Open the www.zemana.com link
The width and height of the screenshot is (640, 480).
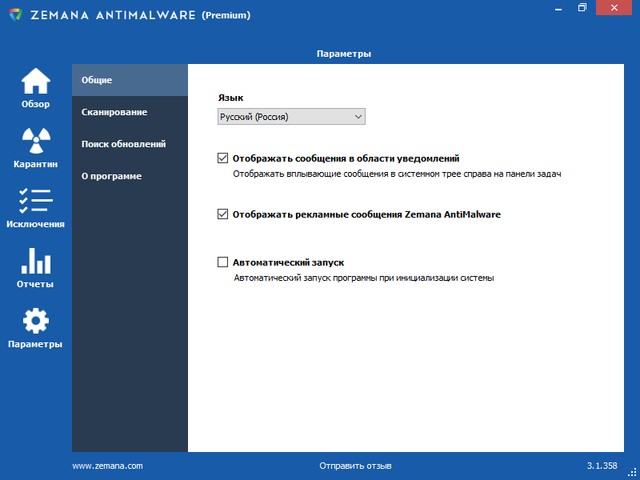click(108, 466)
